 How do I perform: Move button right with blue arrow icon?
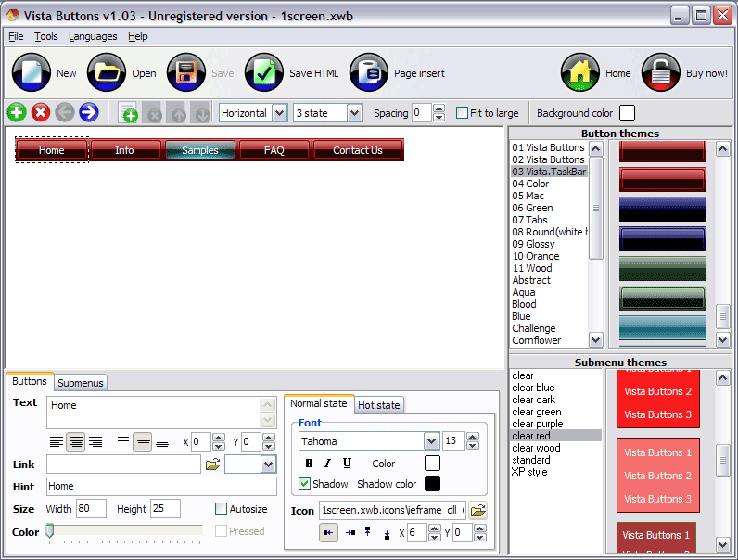point(89,112)
